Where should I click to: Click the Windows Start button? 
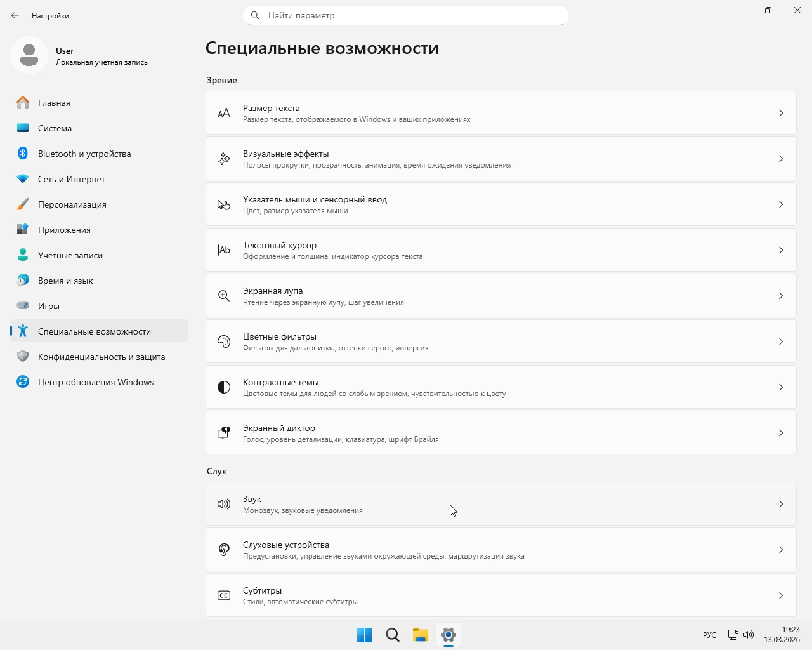click(365, 635)
